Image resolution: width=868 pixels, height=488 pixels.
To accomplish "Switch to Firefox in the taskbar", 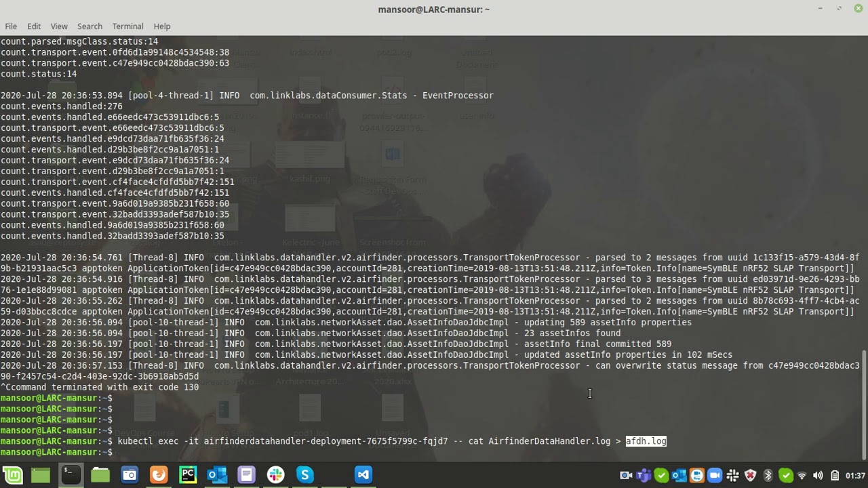I will point(159,475).
